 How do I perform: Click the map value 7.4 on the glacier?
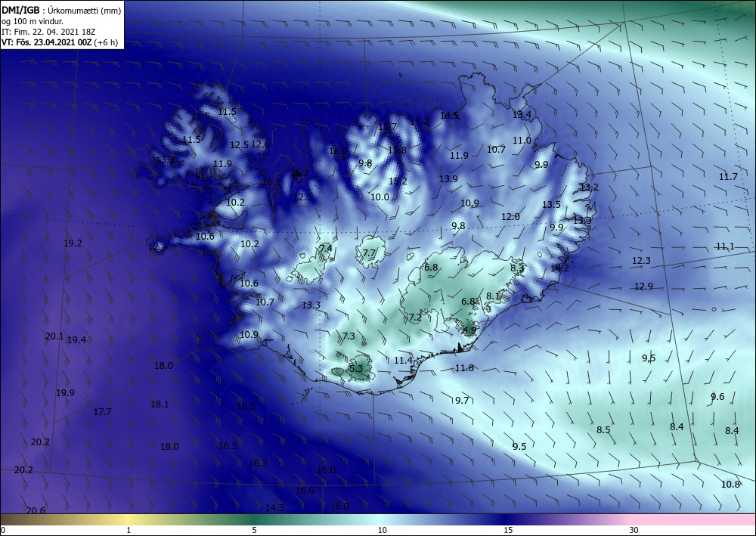(326, 248)
